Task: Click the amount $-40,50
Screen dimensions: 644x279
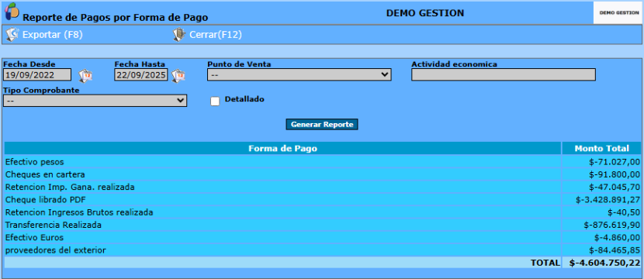Action: (624, 212)
